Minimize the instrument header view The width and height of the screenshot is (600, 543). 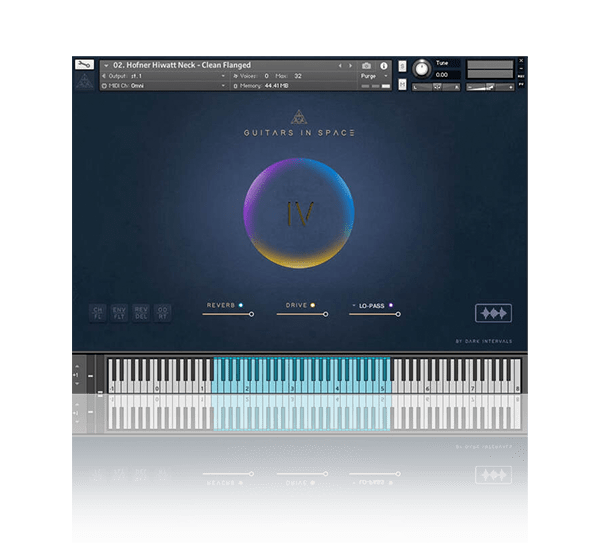coord(521,68)
